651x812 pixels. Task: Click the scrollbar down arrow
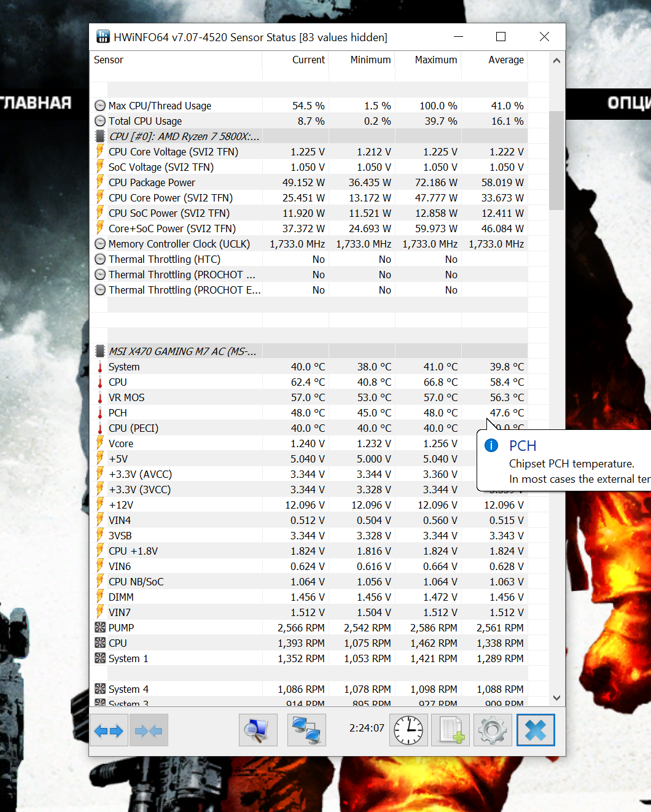point(556,698)
